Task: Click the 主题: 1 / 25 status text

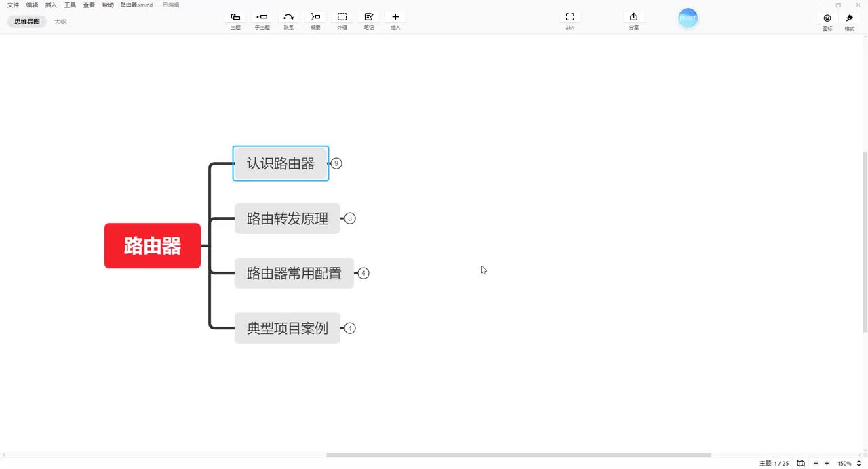Action: pos(774,464)
